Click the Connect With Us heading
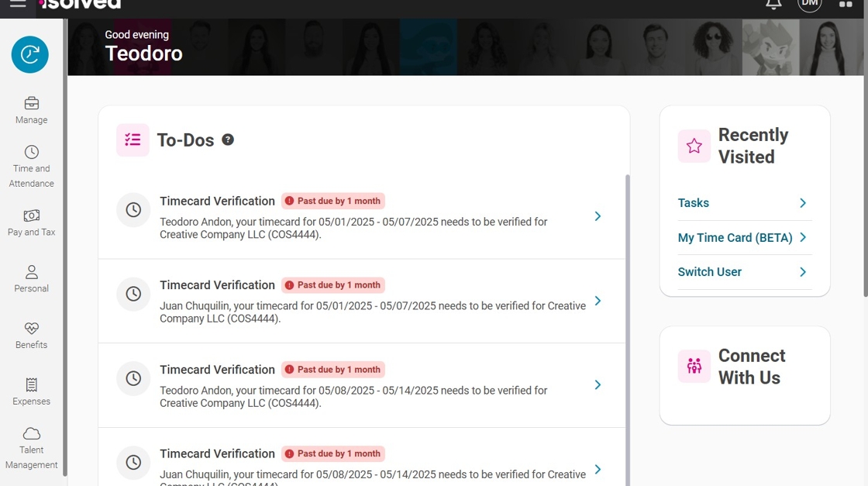The width and height of the screenshot is (868, 486). click(752, 367)
